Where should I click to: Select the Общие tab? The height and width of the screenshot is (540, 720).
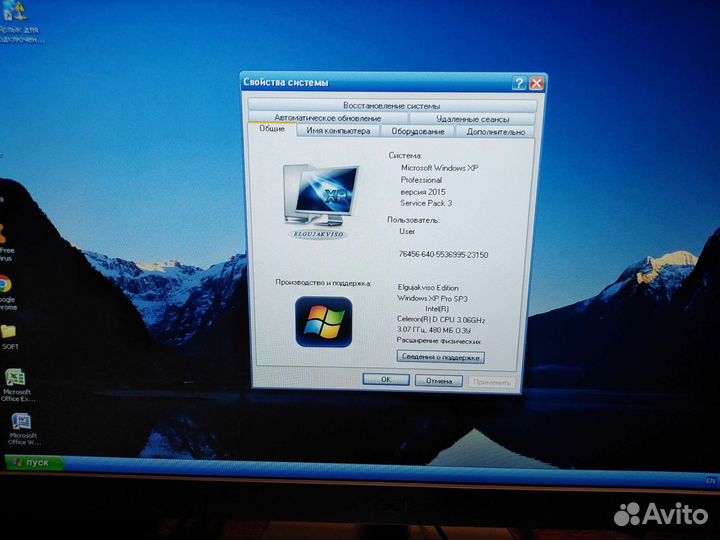pyautogui.click(x=272, y=129)
